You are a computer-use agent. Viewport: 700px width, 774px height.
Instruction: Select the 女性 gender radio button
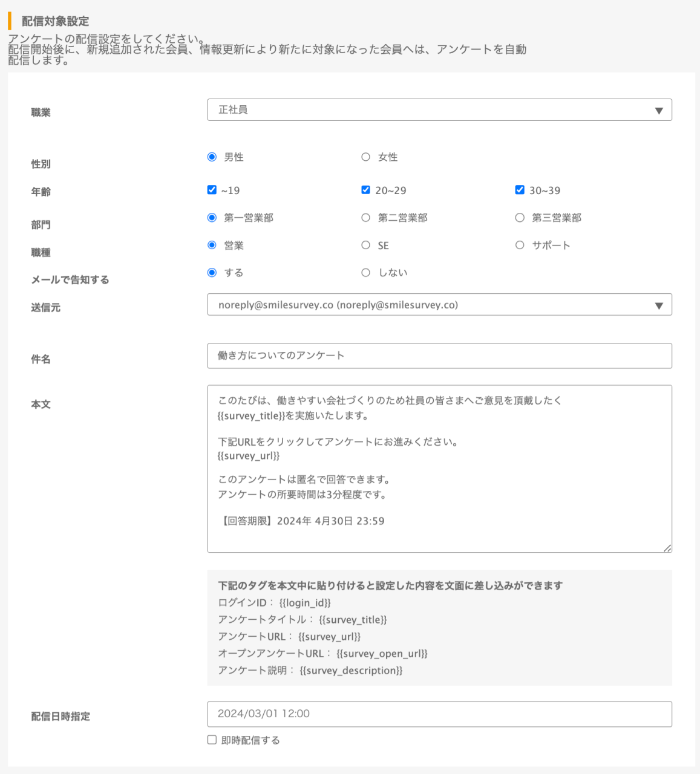pos(365,157)
